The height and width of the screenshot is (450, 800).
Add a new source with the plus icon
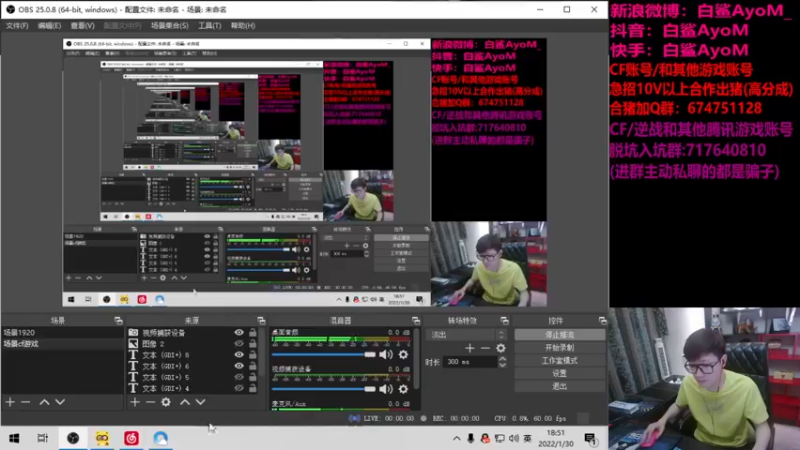134,402
